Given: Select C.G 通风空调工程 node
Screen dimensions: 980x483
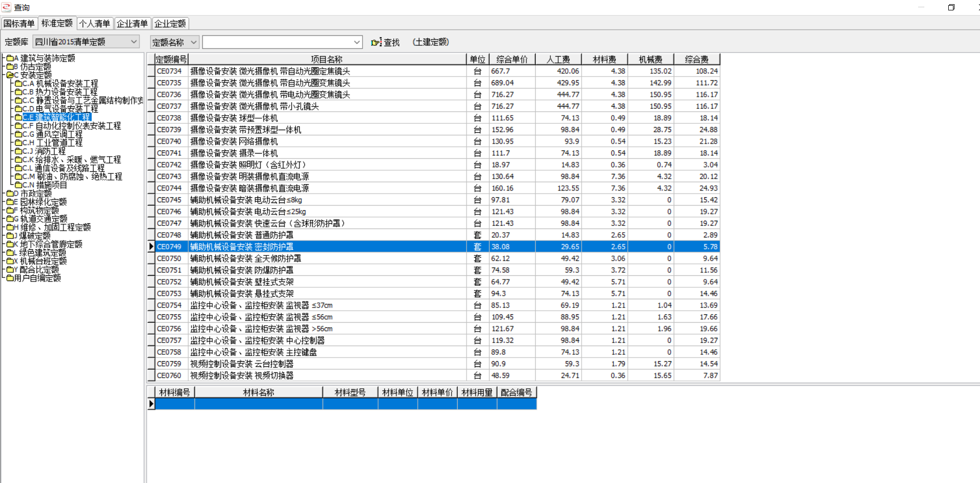Looking at the screenshot, I should tap(53, 134).
